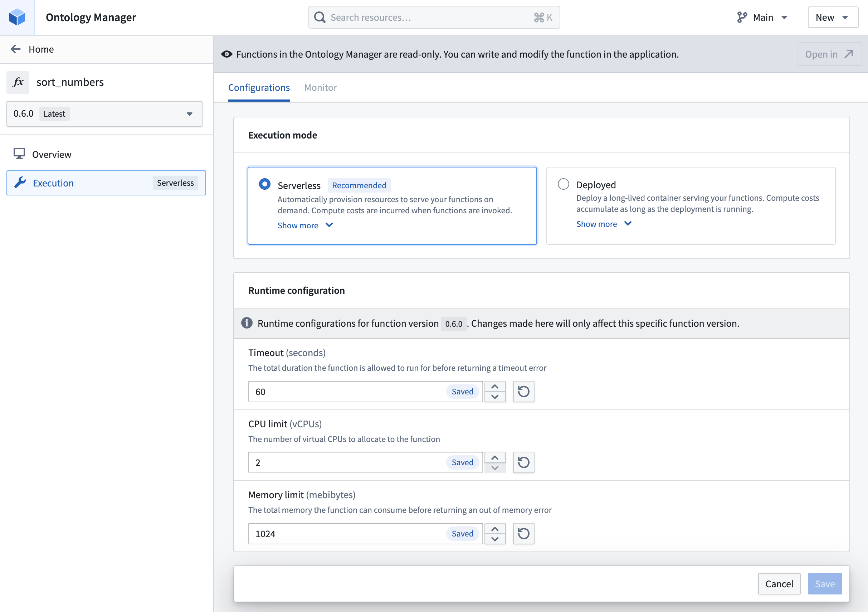Reset the Timeout value with the revert icon
The width and height of the screenshot is (868, 612).
point(523,392)
